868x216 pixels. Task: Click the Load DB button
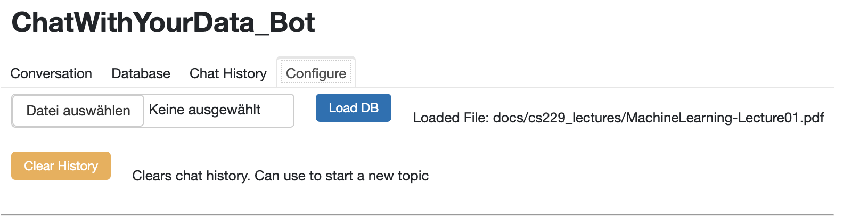tap(353, 108)
